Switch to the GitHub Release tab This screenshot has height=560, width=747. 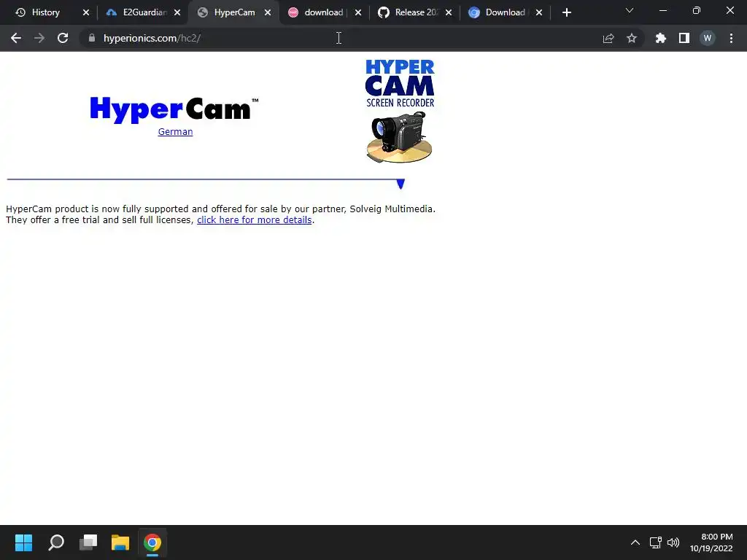click(417, 12)
